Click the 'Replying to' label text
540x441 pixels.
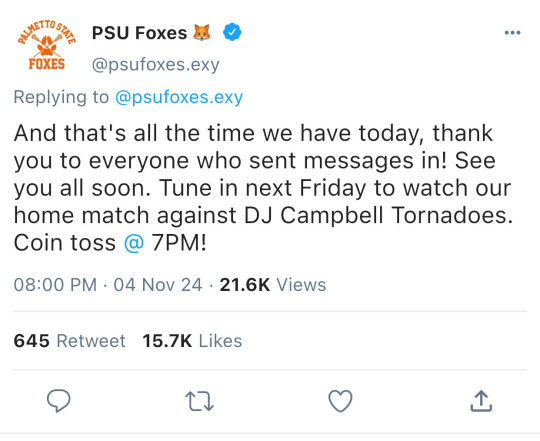click(x=61, y=97)
